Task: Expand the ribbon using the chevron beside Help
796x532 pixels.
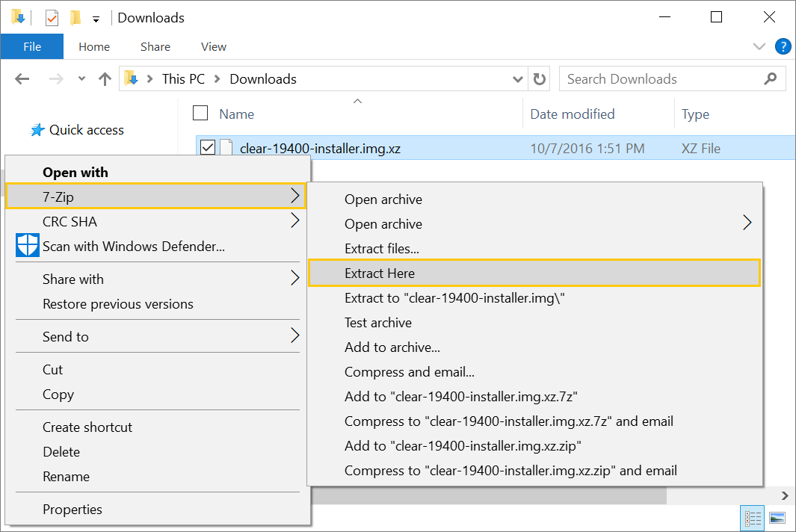Action: 759,47
